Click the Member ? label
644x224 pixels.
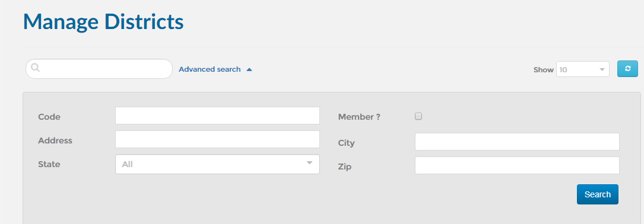tap(359, 117)
